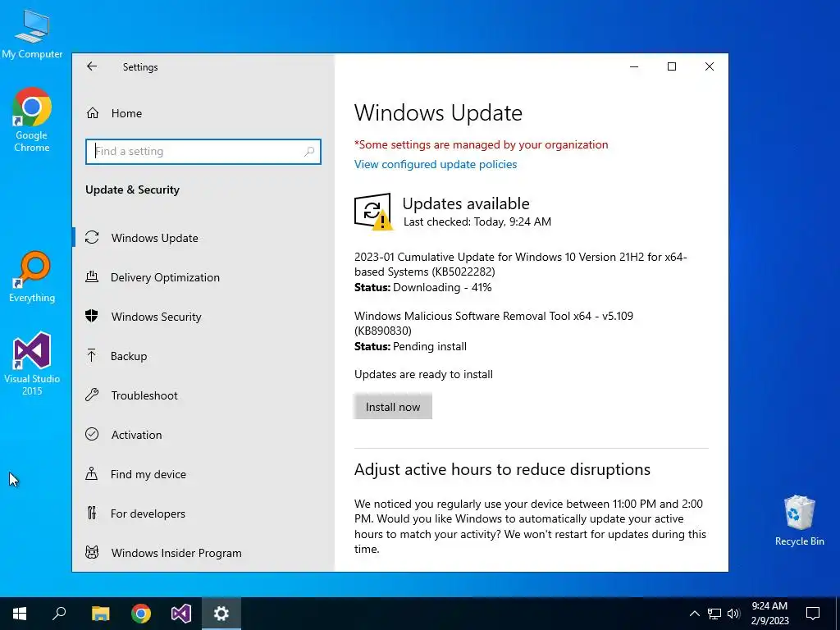Click the taskbar search magnifier
840x630 pixels.
click(59, 614)
